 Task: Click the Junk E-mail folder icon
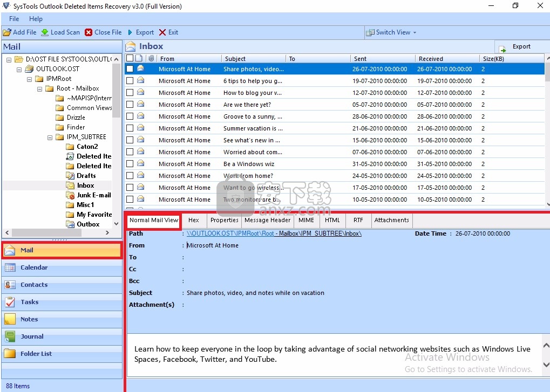(x=70, y=195)
